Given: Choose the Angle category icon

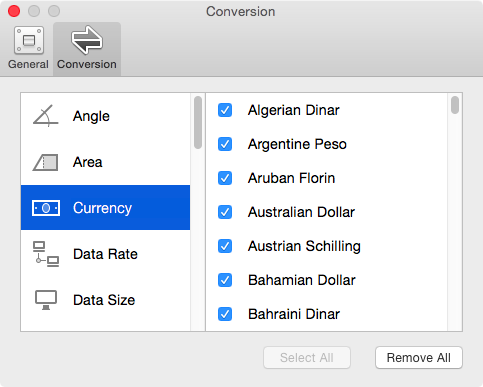Looking at the screenshot, I should click(x=46, y=116).
